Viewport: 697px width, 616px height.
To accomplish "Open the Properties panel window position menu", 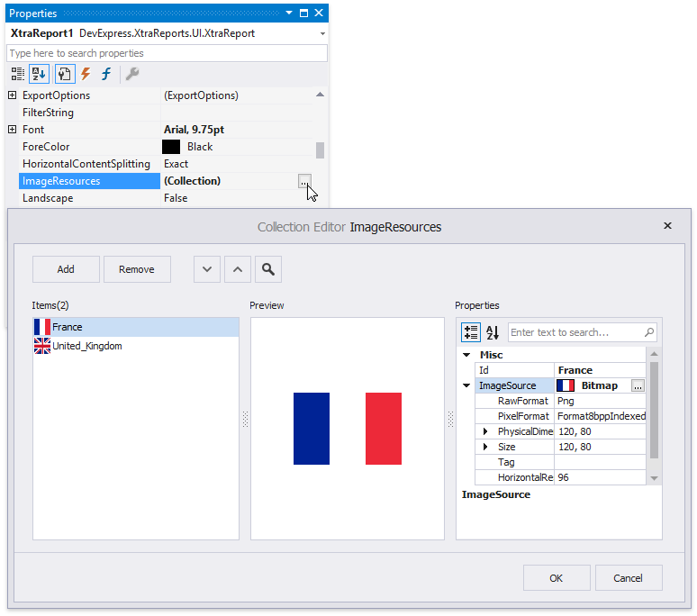I will [x=289, y=13].
